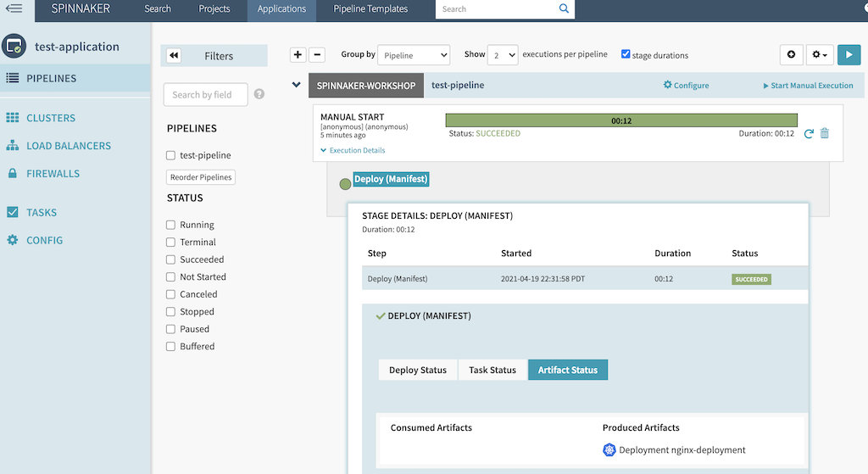Image resolution: width=868 pixels, height=474 pixels.
Task: Open LOAD BALANCERS section in sidebar
Action: [69, 146]
